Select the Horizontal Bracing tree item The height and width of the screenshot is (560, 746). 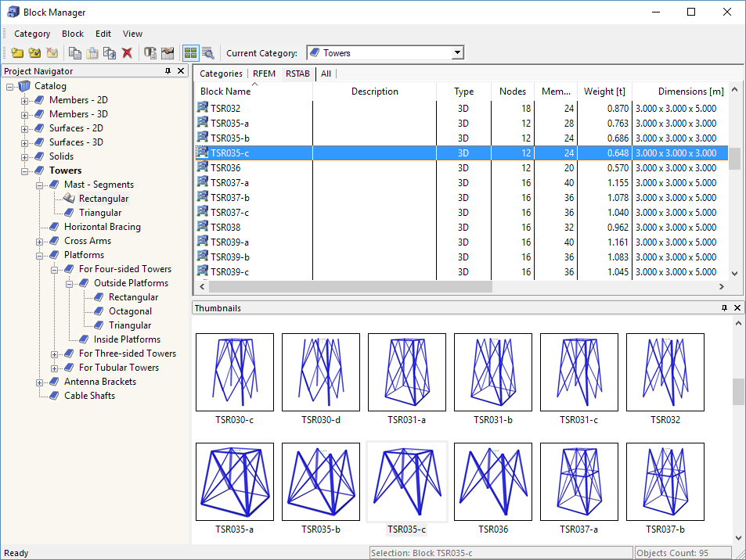click(103, 227)
